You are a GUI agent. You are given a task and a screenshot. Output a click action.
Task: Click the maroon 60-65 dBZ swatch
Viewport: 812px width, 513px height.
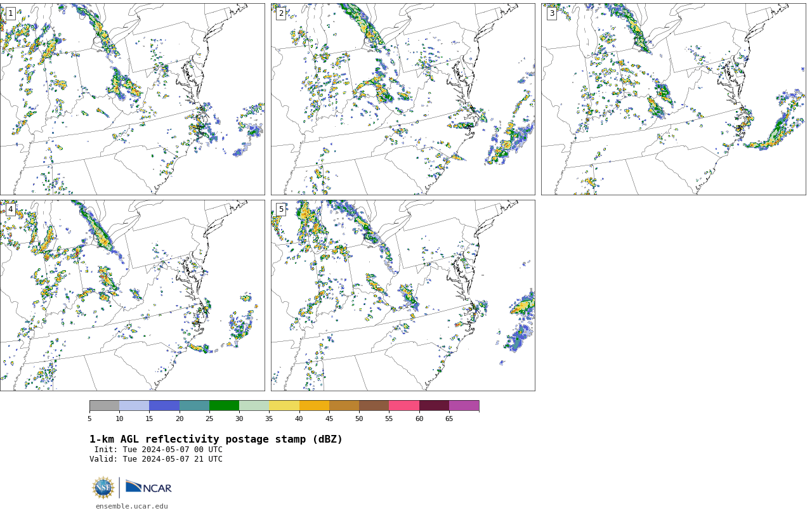point(434,406)
